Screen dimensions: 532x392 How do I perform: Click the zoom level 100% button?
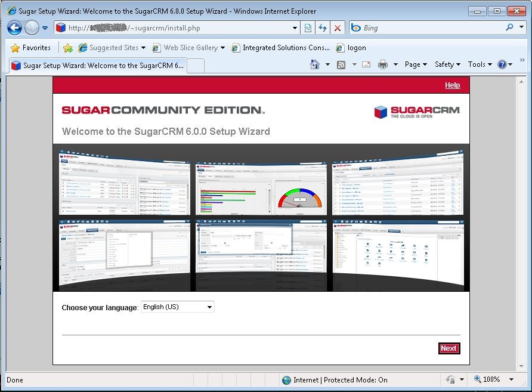pos(487,379)
